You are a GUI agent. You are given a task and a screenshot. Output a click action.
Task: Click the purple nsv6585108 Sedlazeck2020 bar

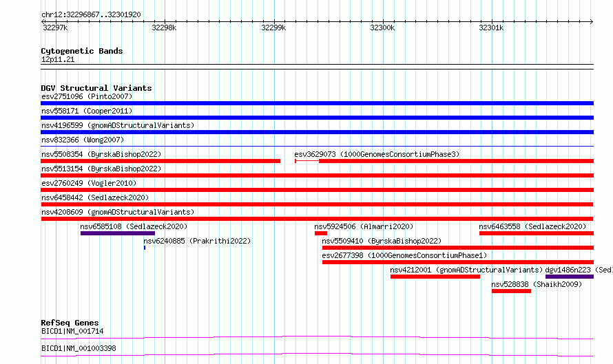118,233
